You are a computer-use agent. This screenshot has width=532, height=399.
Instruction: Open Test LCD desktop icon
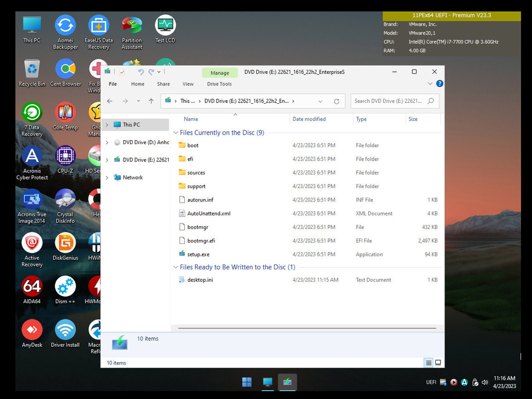(x=165, y=30)
